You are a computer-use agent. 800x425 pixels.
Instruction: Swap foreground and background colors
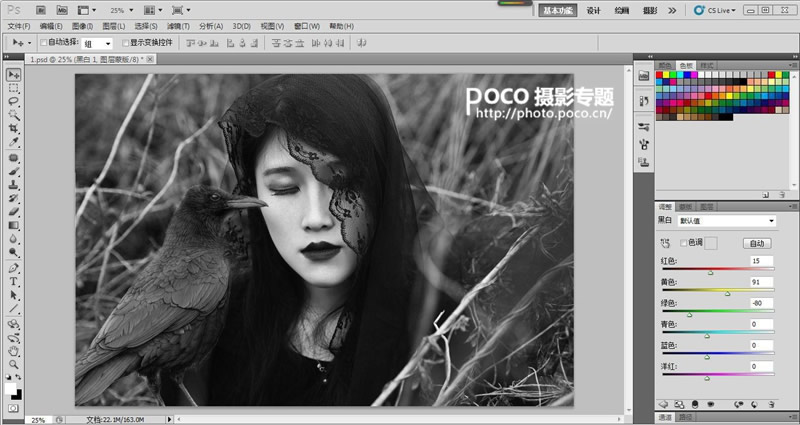click(x=18, y=377)
